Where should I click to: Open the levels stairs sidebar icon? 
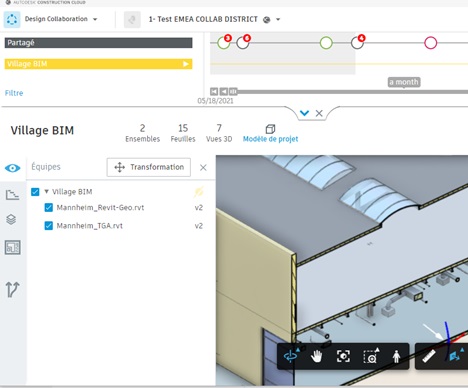(x=12, y=195)
